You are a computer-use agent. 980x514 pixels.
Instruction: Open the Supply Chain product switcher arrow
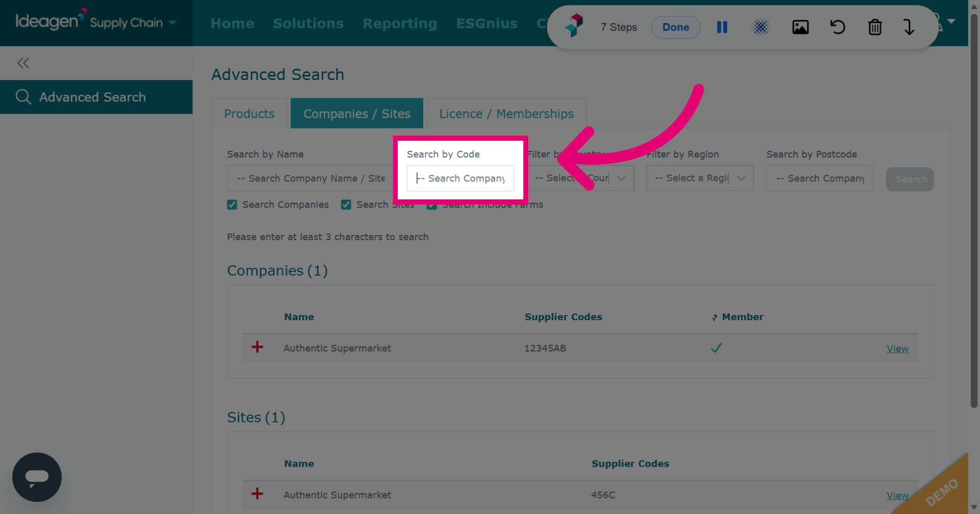173,23
